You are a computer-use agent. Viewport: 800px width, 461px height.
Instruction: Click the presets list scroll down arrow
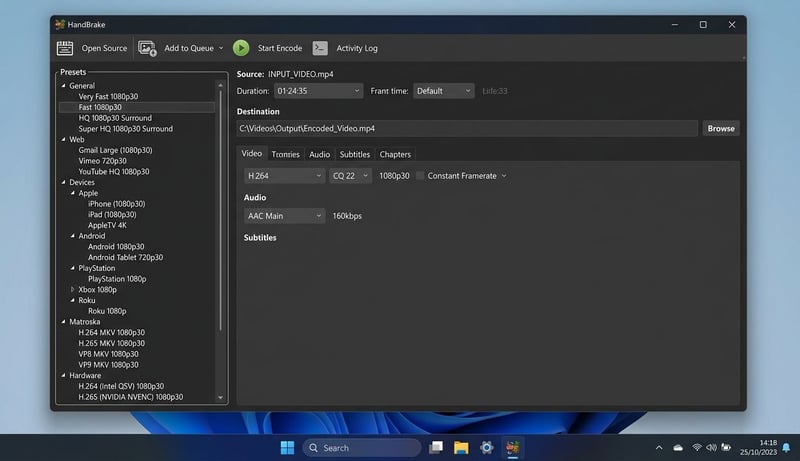(220, 397)
